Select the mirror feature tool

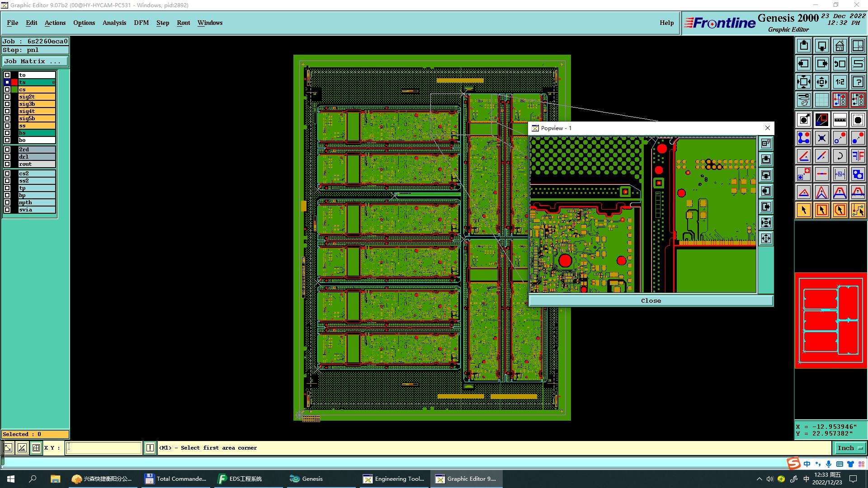(x=858, y=156)
